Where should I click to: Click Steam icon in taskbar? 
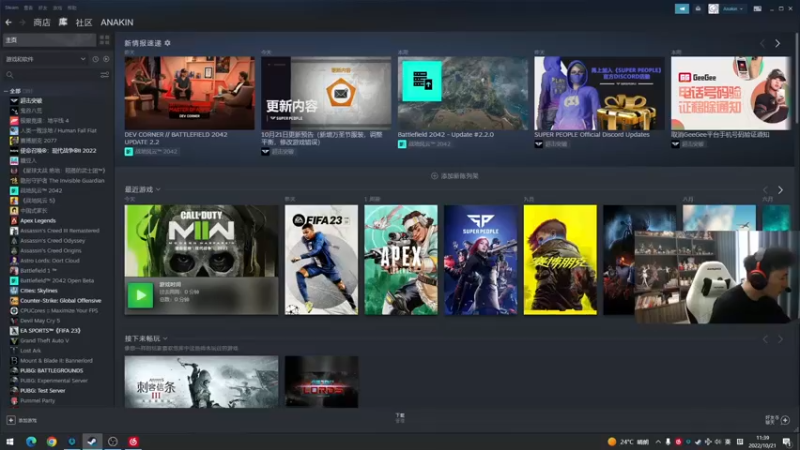coord(92,441)
